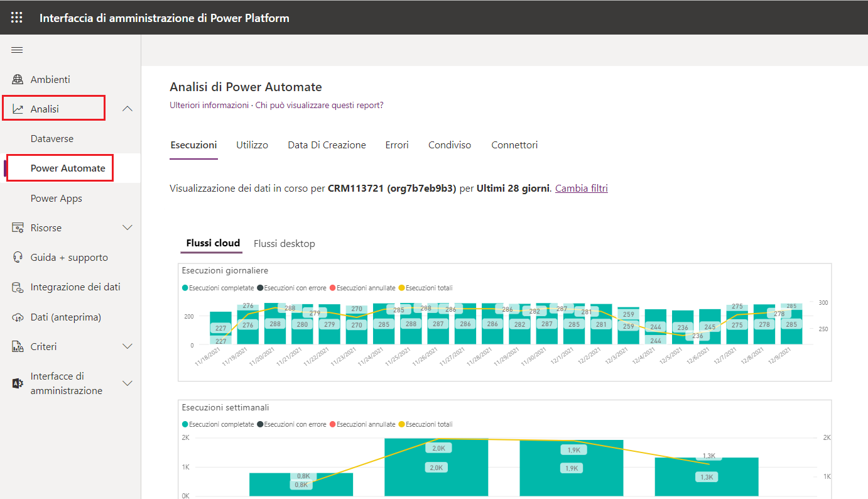The height and width of the screenshot is (499, 868).
Task: Click the Esecuzioni settimanali chart title
Action: pyautogui.click(x=225, y=408)
